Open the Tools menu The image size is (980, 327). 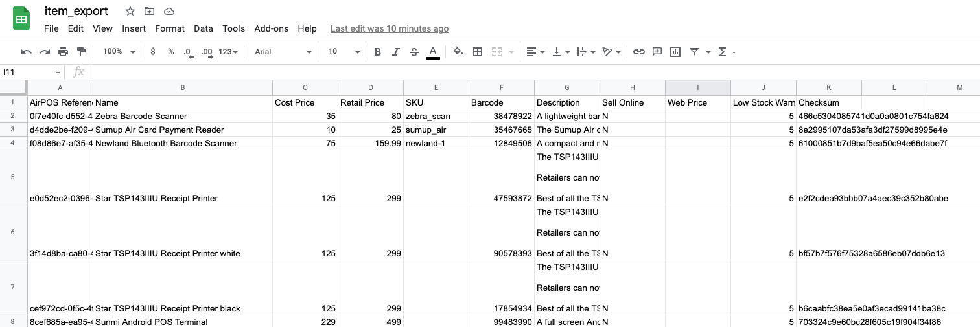pos(233,28)
